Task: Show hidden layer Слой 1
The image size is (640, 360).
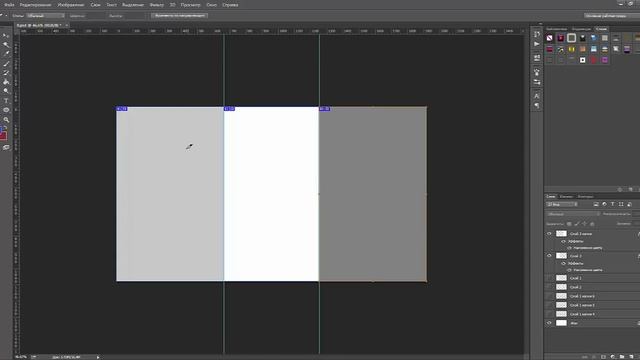Action: (549, 278)
